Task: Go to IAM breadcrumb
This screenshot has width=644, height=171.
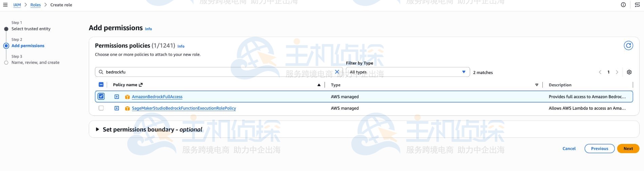Action: click(x=17, y=5)
